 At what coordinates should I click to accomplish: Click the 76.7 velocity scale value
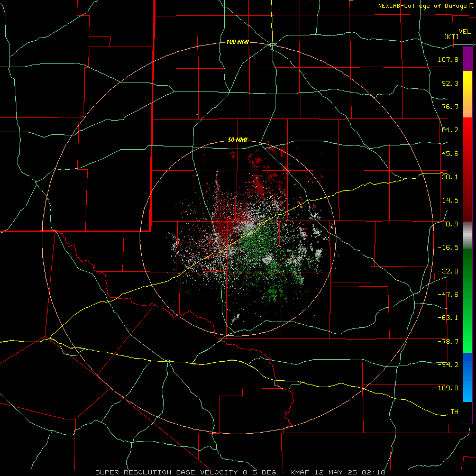(x=450, y=106)
